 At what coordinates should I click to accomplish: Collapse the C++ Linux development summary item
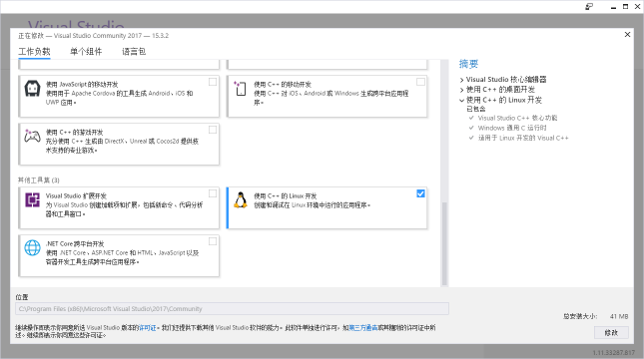[x=461, y=100]
